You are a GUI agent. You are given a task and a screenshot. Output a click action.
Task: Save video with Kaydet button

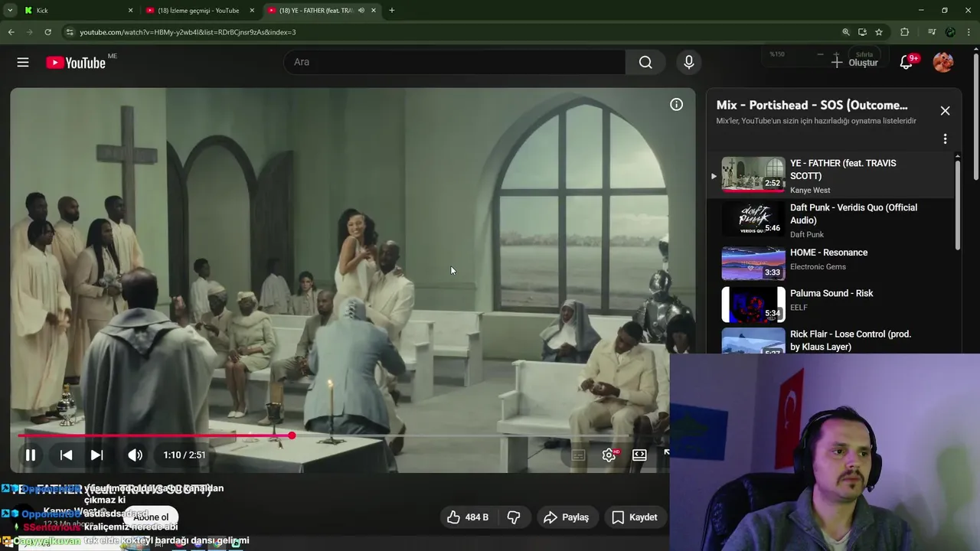pyautogui.click(x=635, y=517)
